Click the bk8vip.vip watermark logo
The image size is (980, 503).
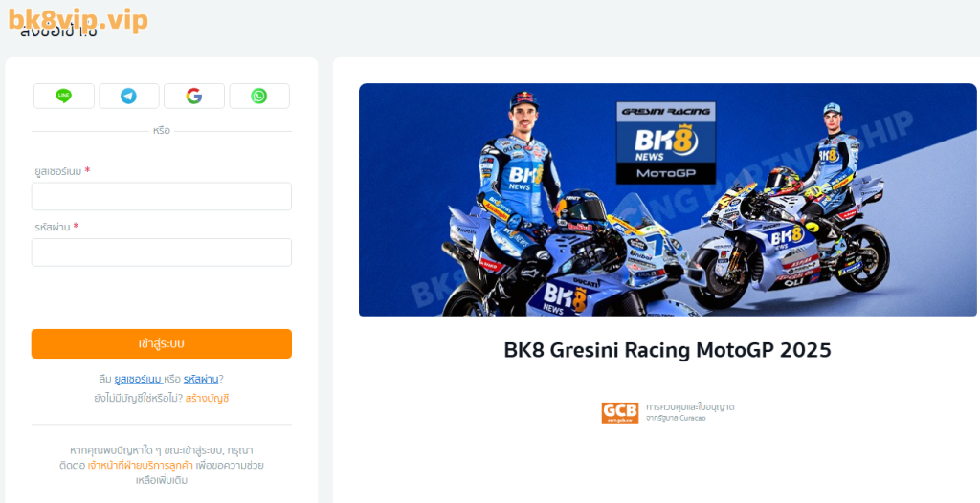[78, 20]
